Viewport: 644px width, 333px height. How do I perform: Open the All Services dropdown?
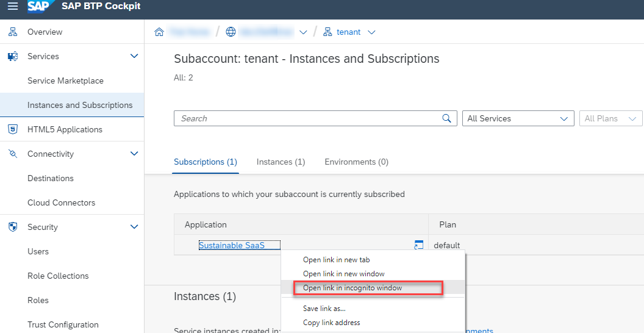(x=518, y=118)
